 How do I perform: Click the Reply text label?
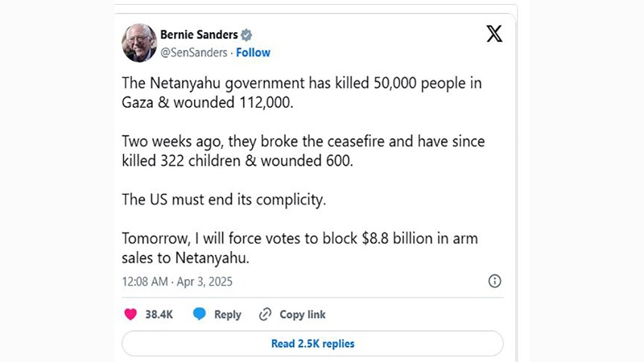tap(228, 315)
